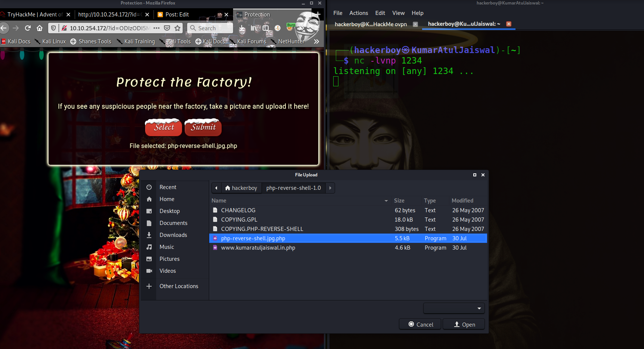The height and width of the screenshot is (349, 644).
Task: Show tracking protection shield info
Action: pyautogui.click(x=53, y=28)
